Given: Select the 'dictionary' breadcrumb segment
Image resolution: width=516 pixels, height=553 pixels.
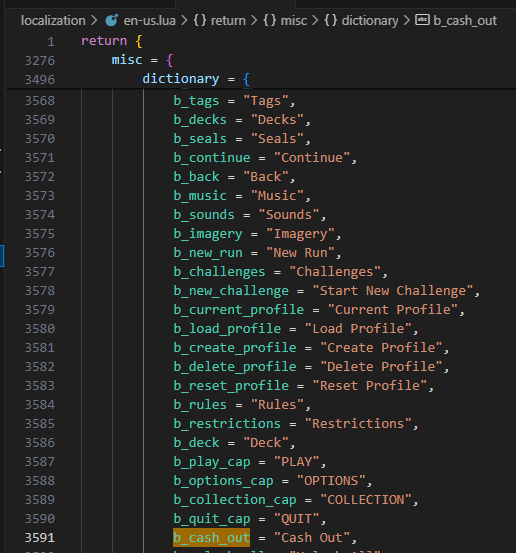Looking at the screenshot, I should (370, 20).
